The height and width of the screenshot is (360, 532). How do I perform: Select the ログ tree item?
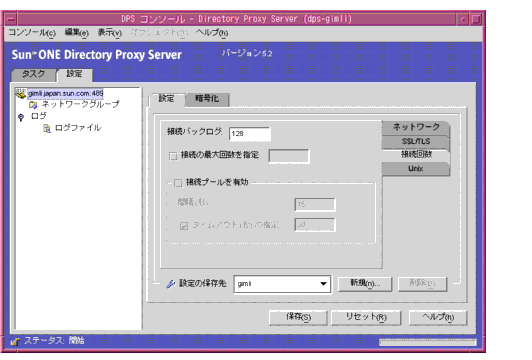39,116
